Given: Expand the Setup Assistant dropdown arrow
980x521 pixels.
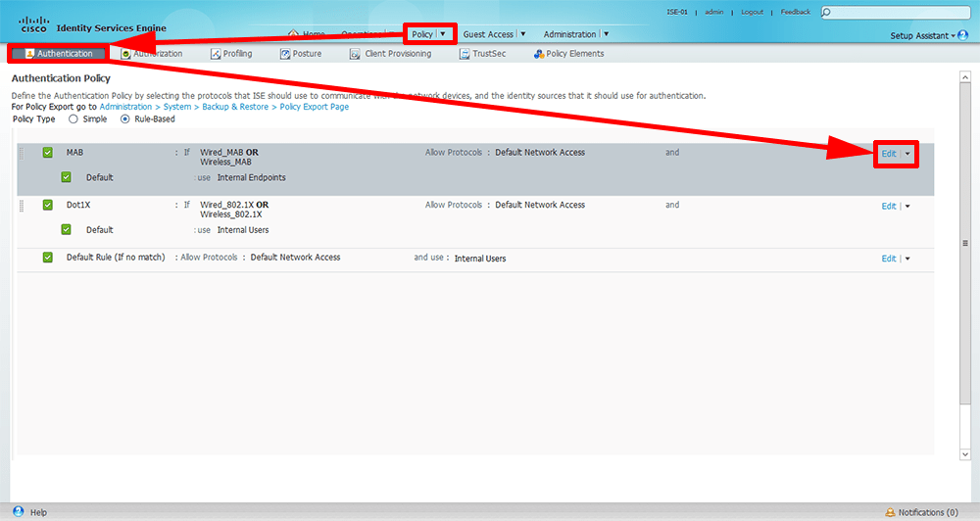Looking at the screenshot, I should point(954,36).
